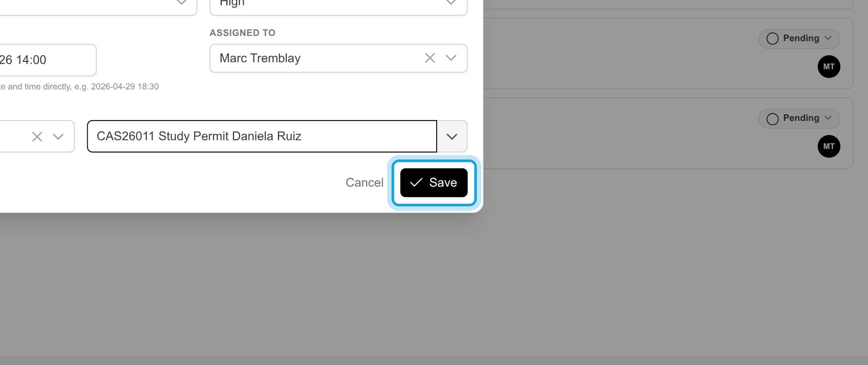
Task: Click the Marc Tremblay name in the Assigned To field
Action: pos(260,58)
